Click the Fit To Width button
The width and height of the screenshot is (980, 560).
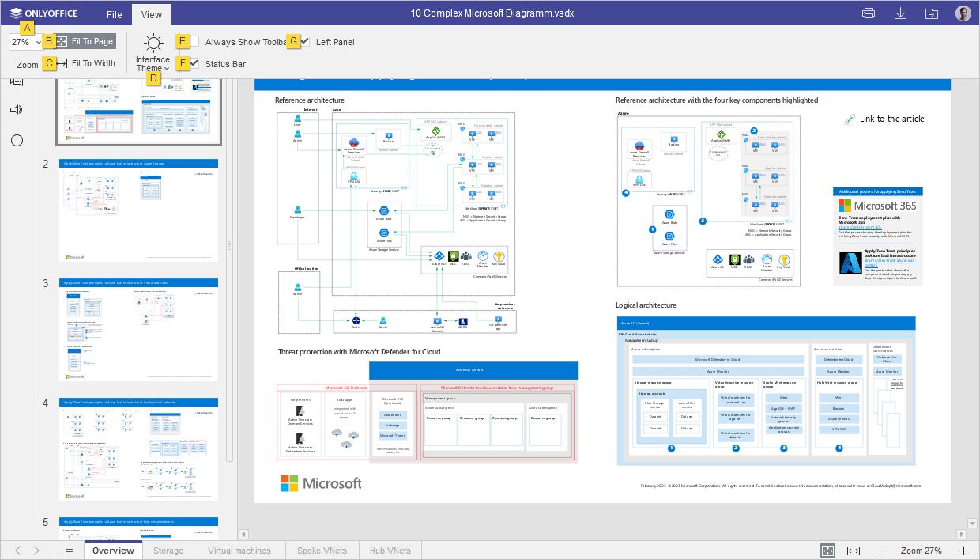click(85, 63)
